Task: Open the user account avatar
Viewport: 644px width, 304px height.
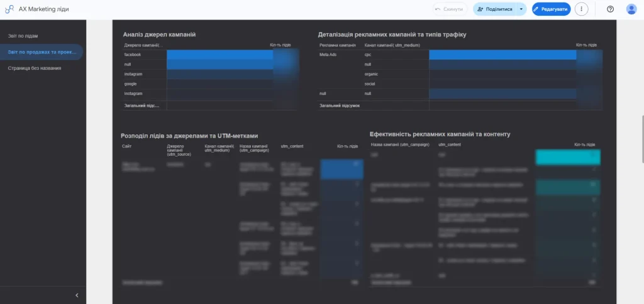Action: coord(631,9)
